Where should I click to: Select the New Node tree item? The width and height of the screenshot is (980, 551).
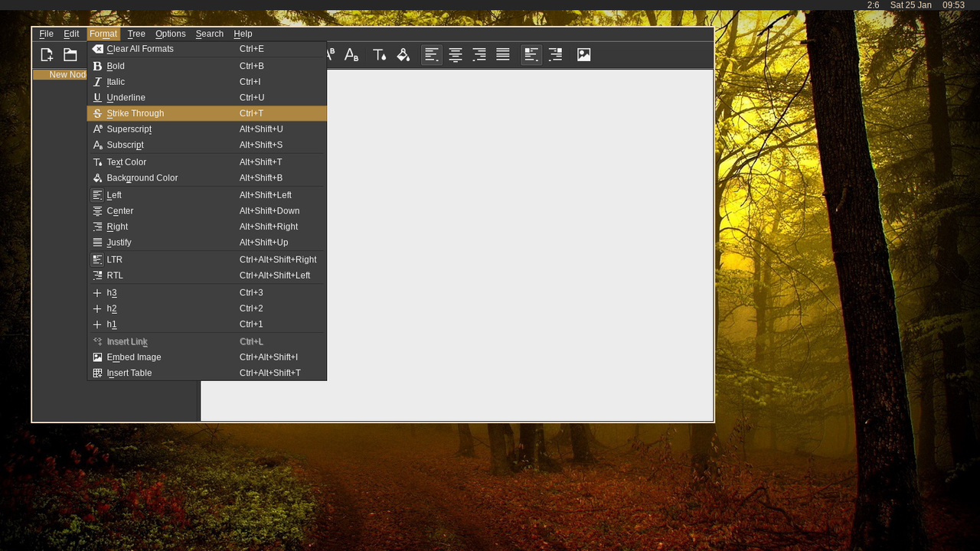point(60,75)
